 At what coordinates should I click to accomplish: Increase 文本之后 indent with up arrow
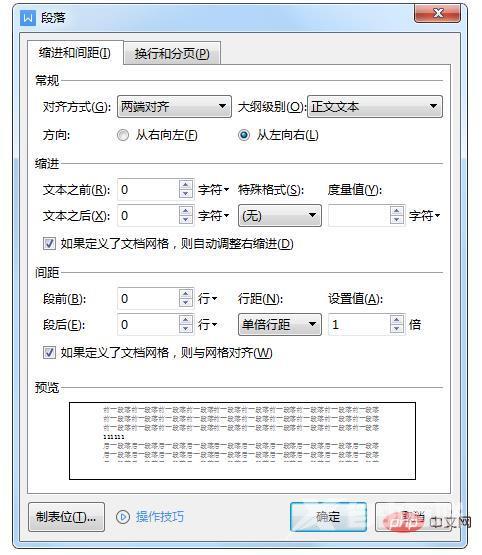[186, 211]
